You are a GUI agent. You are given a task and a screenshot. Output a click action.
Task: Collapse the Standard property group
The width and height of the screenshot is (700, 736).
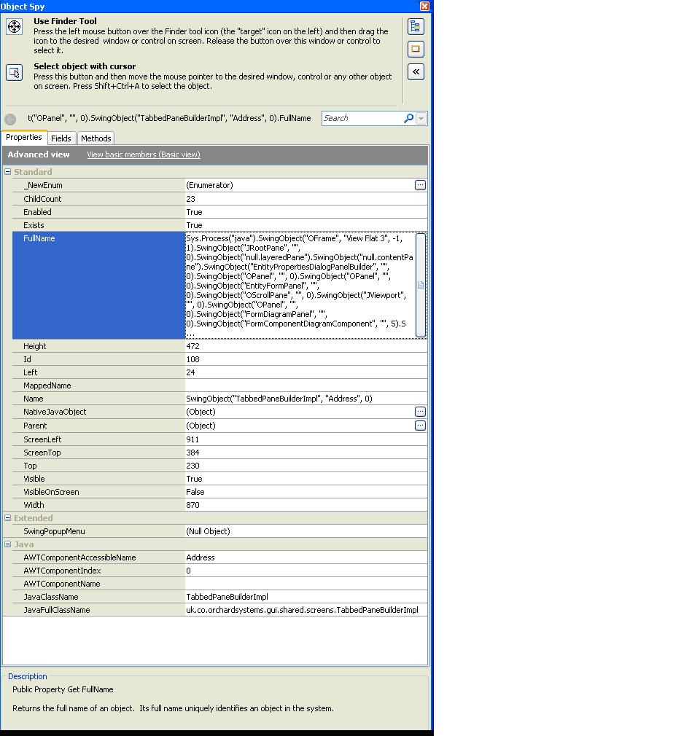[7, 172]
